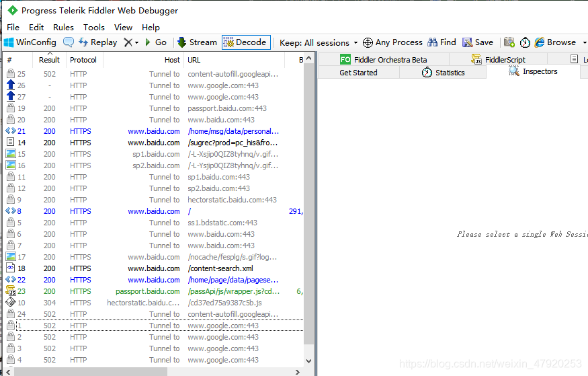This screenshot has height=376, width=588.
Task: Click XML icon of session 18
Action: [x=11, y=268]
